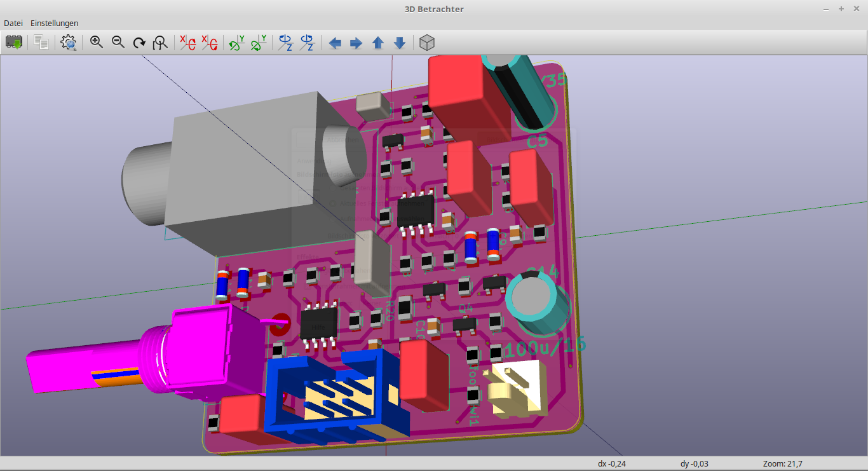The width and height of the screenshot is (868, 471).
Task: Rotate X clockwise using the first red icon
Action: tap(187, 43)
